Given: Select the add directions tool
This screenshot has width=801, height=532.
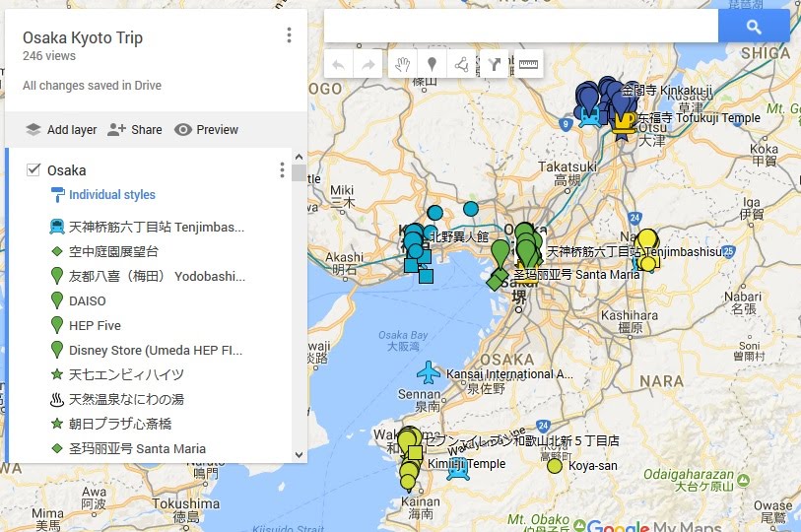Looking at the screenshot, I should tap(494, 64).
